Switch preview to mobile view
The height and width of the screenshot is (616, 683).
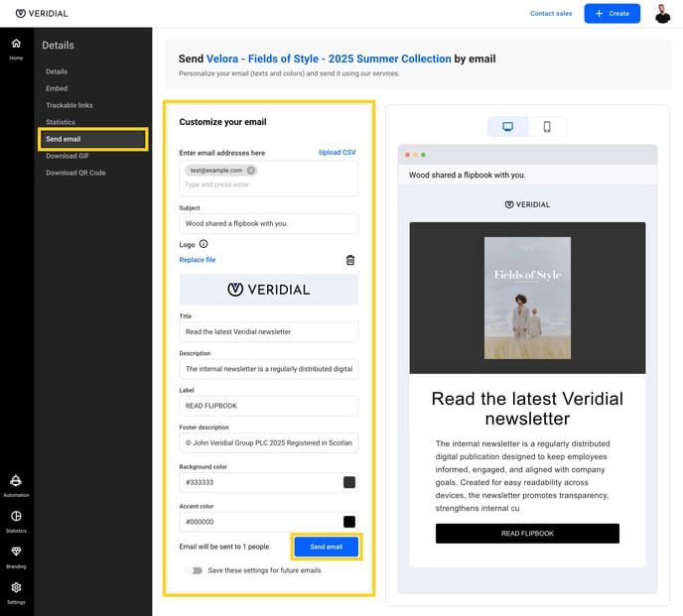[547, 127]
